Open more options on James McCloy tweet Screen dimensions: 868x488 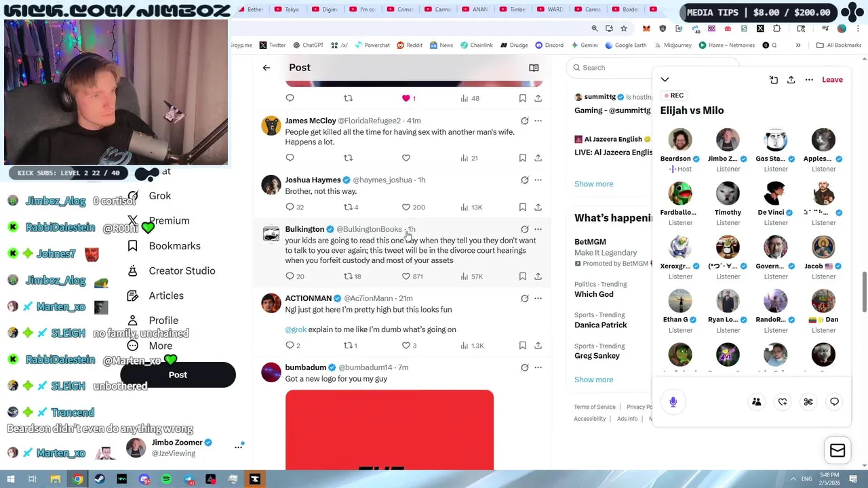(538, 121)
